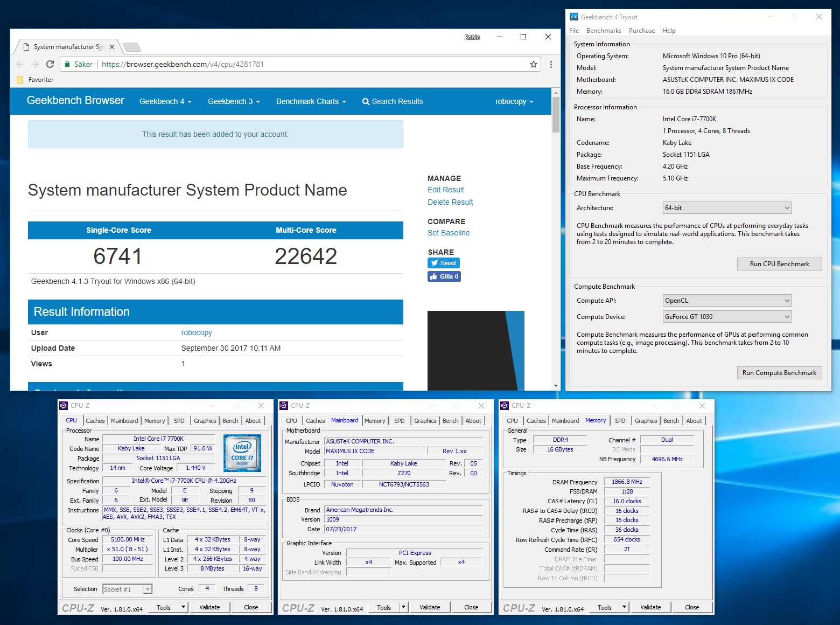Bookmark this page with the star icon
Screen dimensions: 840x625
tap(534, 64)
